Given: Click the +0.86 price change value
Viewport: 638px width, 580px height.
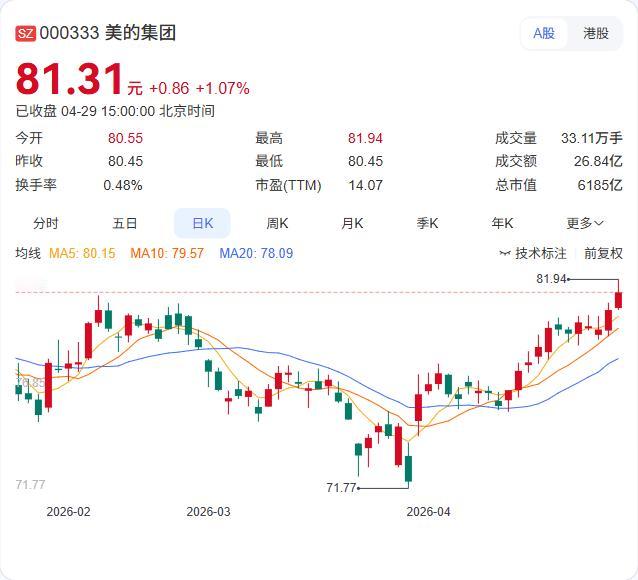Looking at the screenshot, I should click(169, 88).
